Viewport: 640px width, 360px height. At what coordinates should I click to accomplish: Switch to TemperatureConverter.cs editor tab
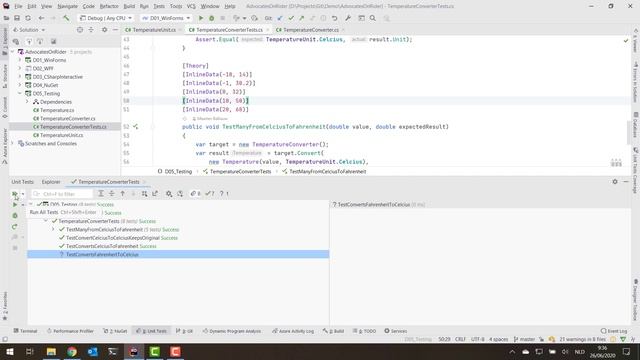click(310, 30)
